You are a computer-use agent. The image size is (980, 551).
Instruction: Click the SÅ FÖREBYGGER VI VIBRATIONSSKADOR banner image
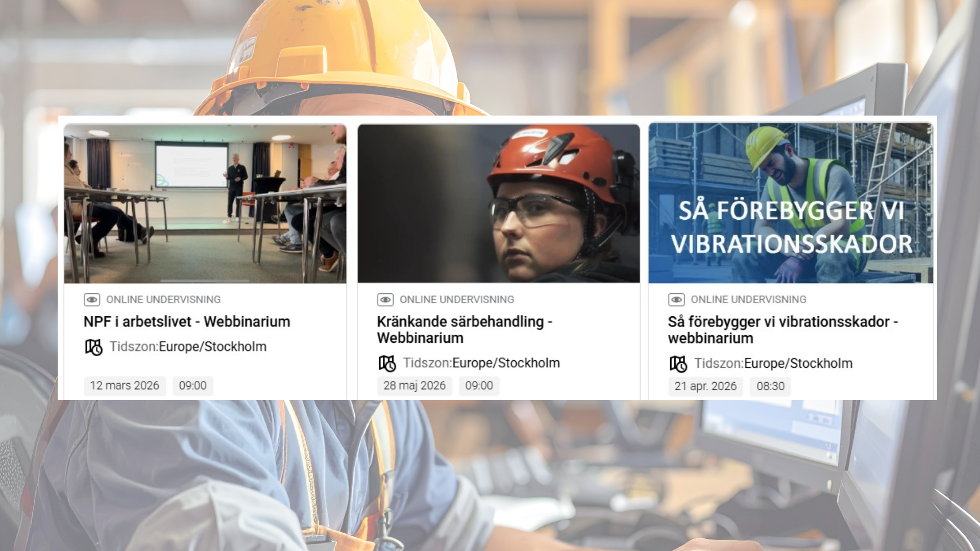tap(791, 203)
